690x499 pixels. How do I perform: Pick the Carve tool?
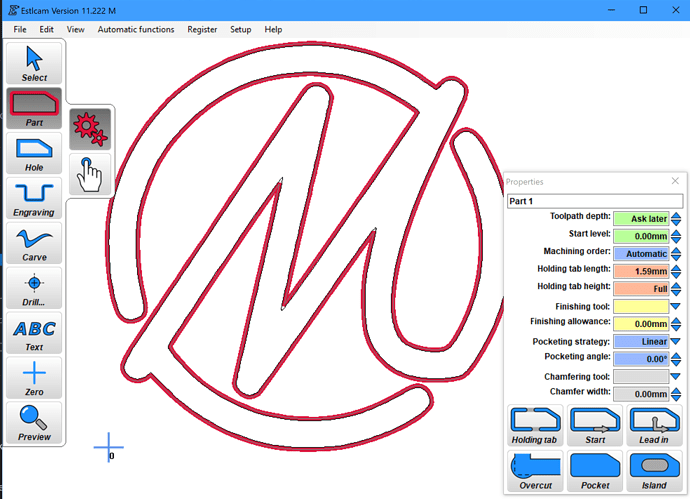[x=34, y=243]
